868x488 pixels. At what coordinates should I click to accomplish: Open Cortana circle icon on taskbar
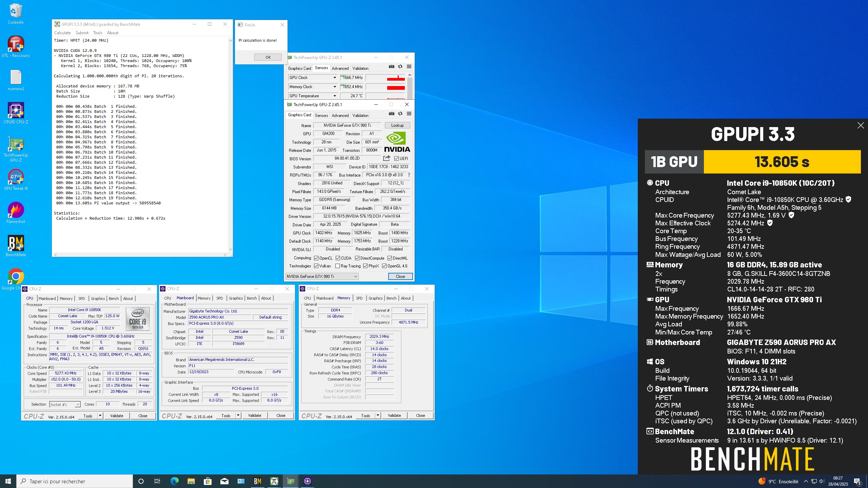coord(141,481)
